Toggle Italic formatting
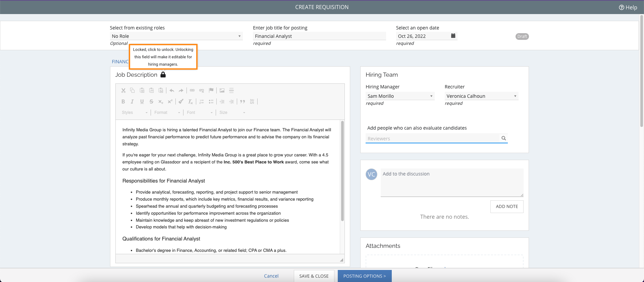This screenshot has height=282, width=644. 132,101
